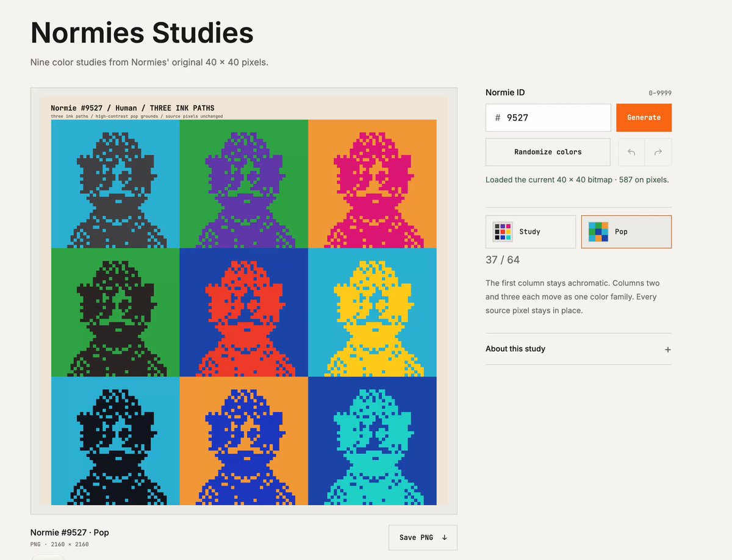732x560 pixels.
Task: Click the down arrow on Save PNG
Action: coord(445,537)
